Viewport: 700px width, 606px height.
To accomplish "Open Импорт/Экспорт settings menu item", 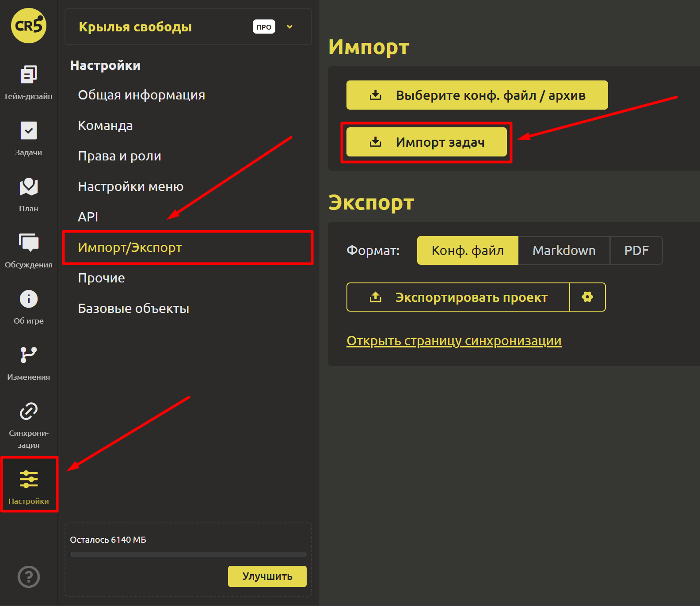I will pos(130,248).
